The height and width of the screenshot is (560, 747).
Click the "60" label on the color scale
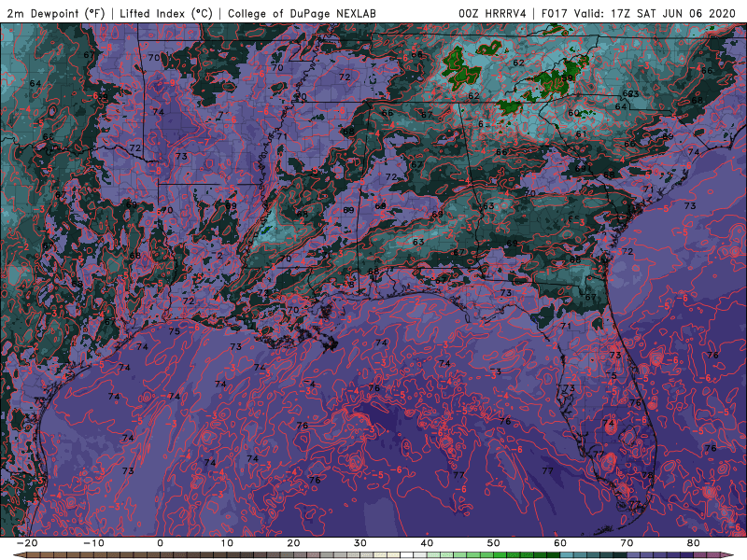[560, 543]
